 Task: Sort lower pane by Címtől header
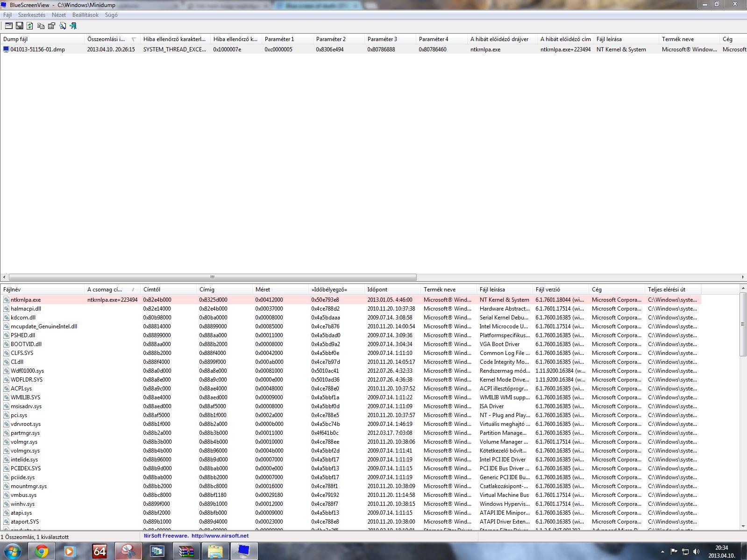point(168,290)
